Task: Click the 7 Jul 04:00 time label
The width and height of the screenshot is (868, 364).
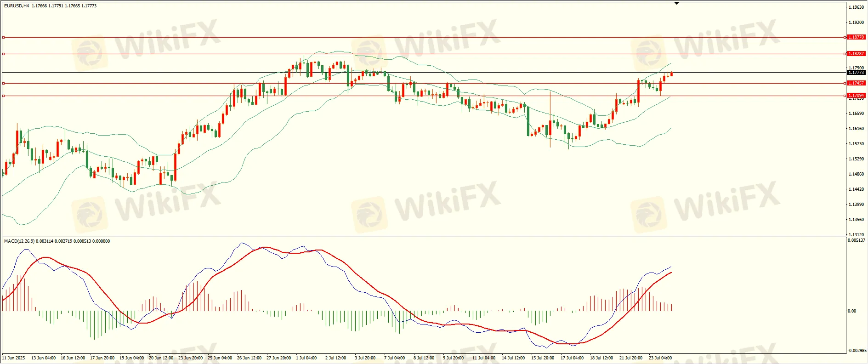Action: point(395,358)
